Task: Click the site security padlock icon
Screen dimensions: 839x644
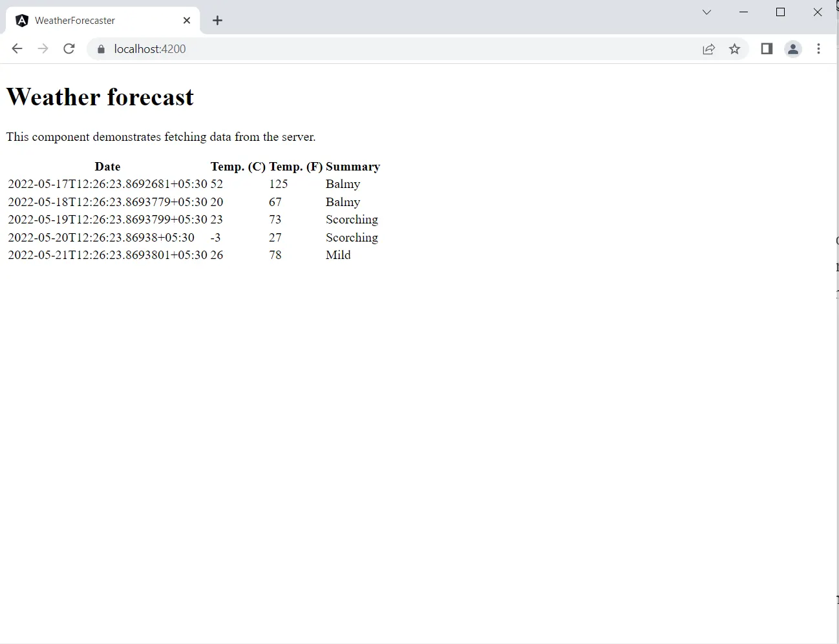Action: click(101, 48)
